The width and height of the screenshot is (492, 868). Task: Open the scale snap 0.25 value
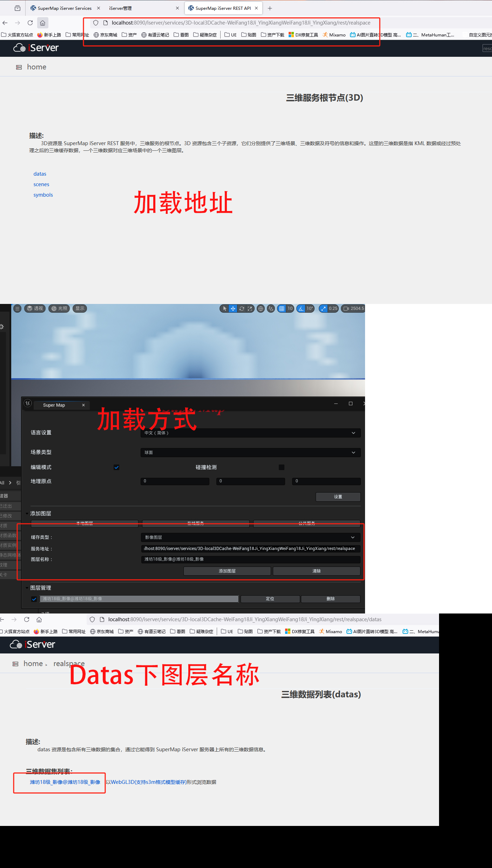[333, 308]
